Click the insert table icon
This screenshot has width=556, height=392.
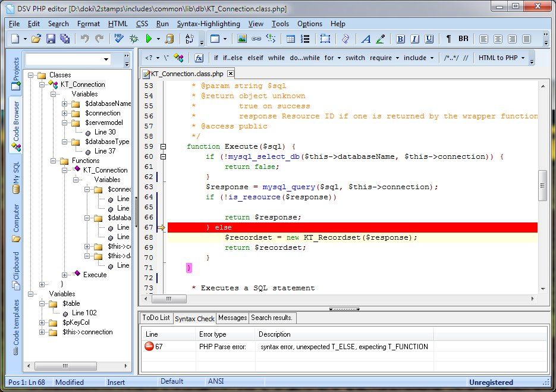click(291, 39)
